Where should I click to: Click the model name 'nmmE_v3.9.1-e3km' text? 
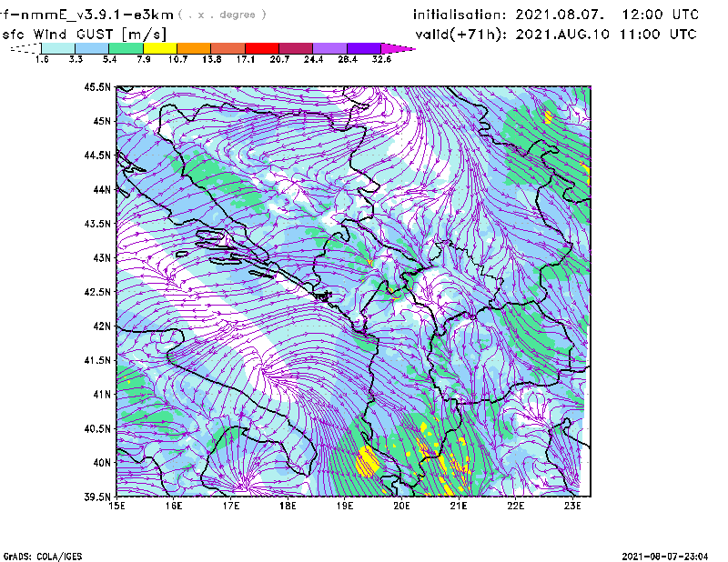click(x=96, y=15)
